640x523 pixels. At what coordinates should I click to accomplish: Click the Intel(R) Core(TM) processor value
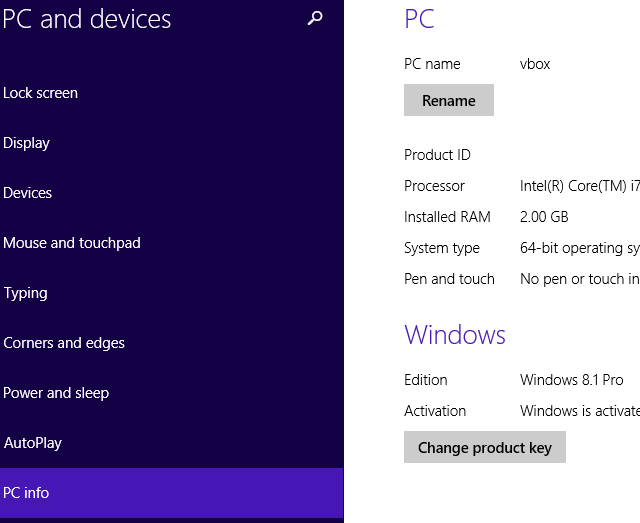click(580, 186)
